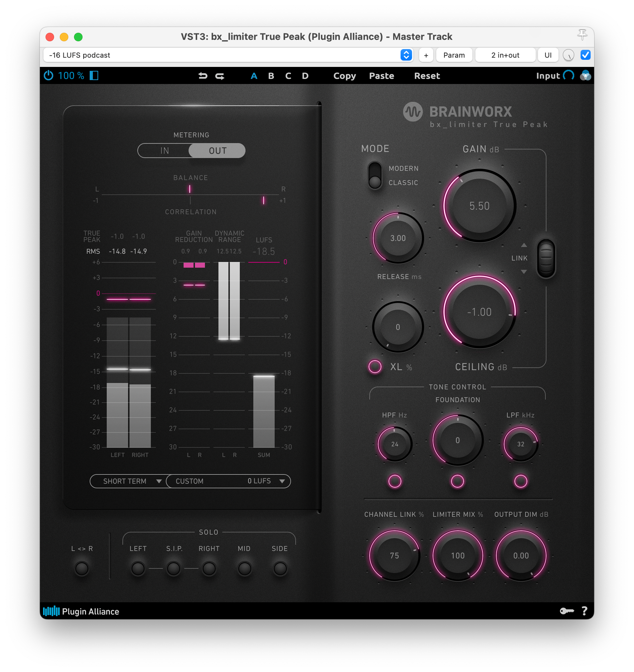This screenshot has height=672, width=634.
Task: Click the FOUNDATION knob
Action: [x=458, y=440]
